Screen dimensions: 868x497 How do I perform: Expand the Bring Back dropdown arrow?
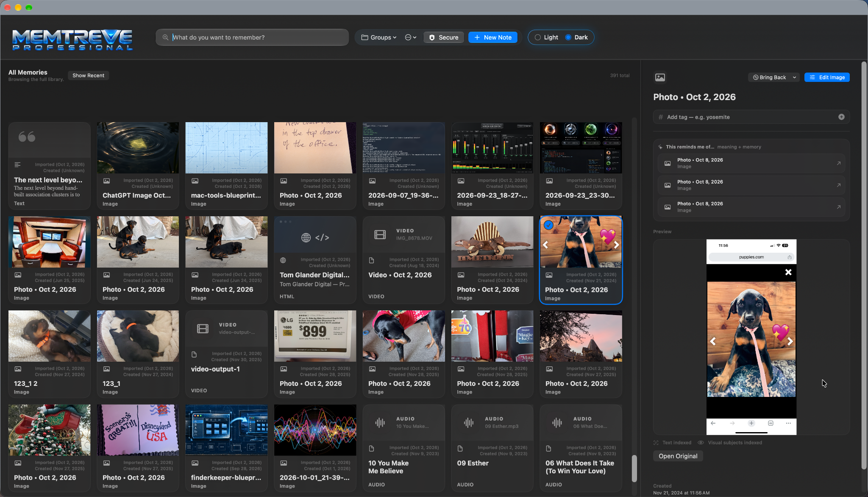[x=795, y=77]
